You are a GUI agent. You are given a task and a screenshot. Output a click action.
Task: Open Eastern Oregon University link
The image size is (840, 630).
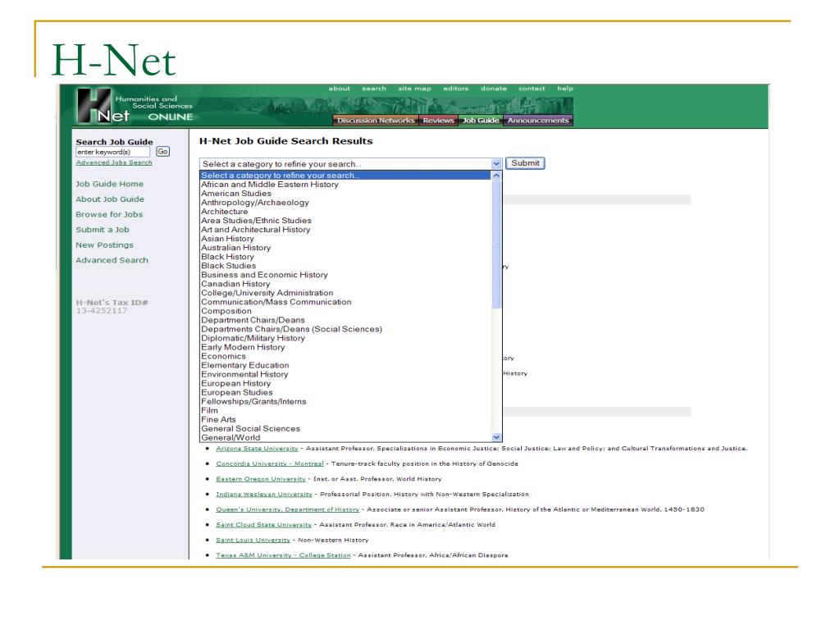261,479
